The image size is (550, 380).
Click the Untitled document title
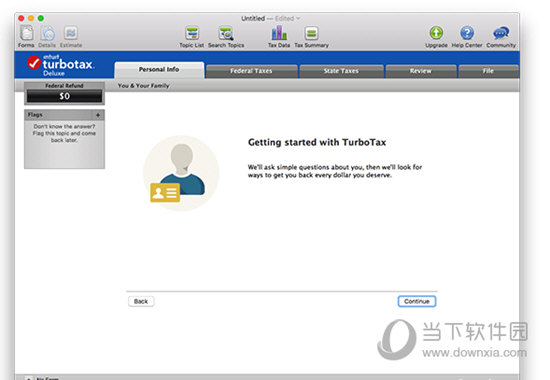click(253, 18)
